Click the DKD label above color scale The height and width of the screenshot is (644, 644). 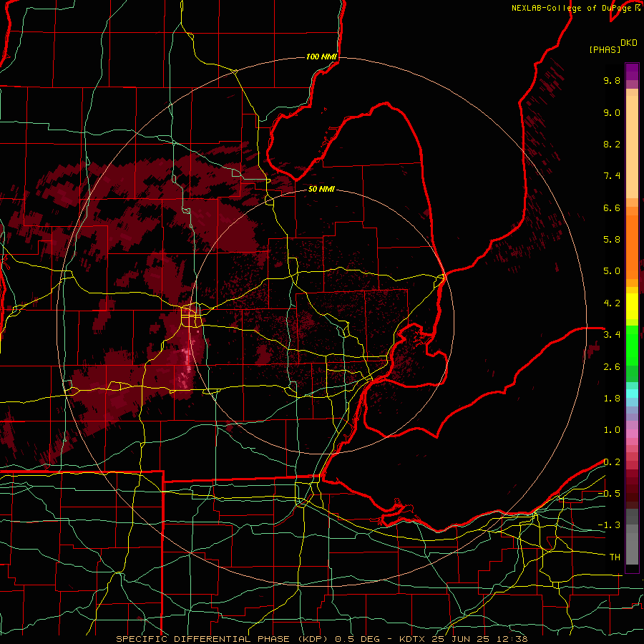pyautogui.click(x=628, y=43)
